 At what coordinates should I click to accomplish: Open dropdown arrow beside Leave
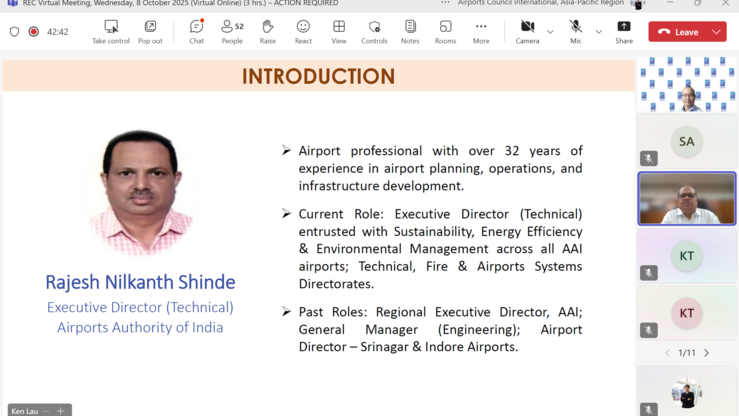(x=716, y=32)
